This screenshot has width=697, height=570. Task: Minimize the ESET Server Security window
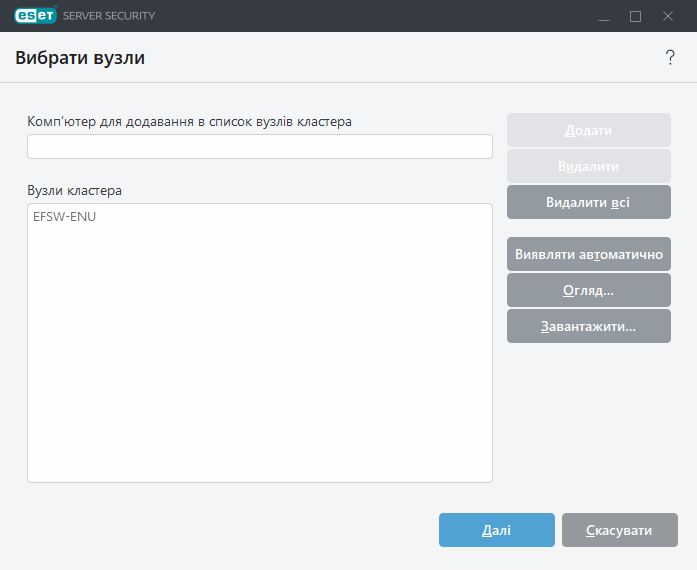[602, 16]
